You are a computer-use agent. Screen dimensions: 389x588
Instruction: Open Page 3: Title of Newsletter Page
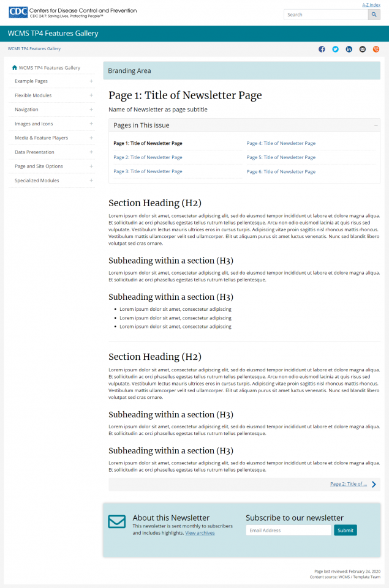(x=148, y=171)
